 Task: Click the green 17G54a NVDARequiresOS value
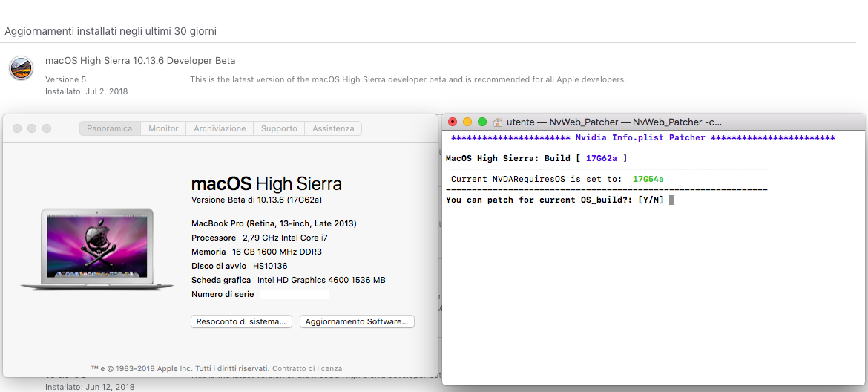648,180
